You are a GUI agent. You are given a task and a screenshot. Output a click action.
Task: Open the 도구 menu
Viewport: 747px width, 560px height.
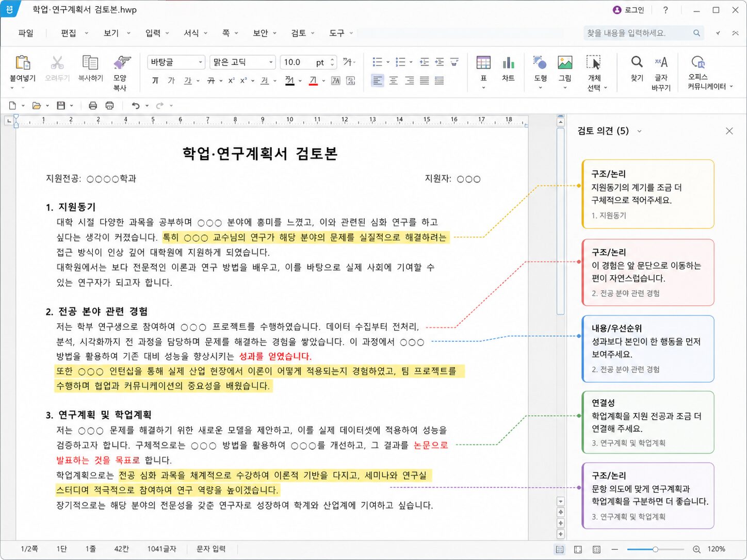coord(336,33)
